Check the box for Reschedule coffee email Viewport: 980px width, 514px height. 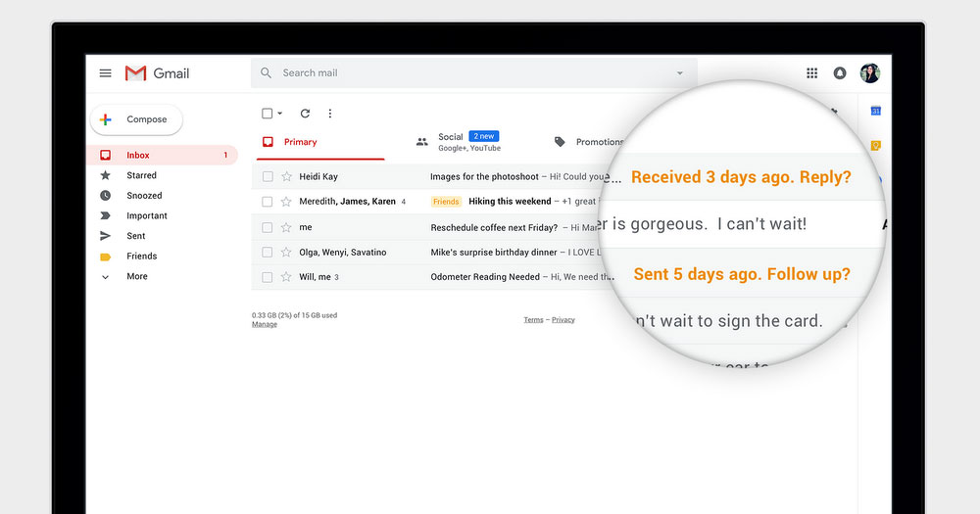pyautogui.click(x=268, y=227)
